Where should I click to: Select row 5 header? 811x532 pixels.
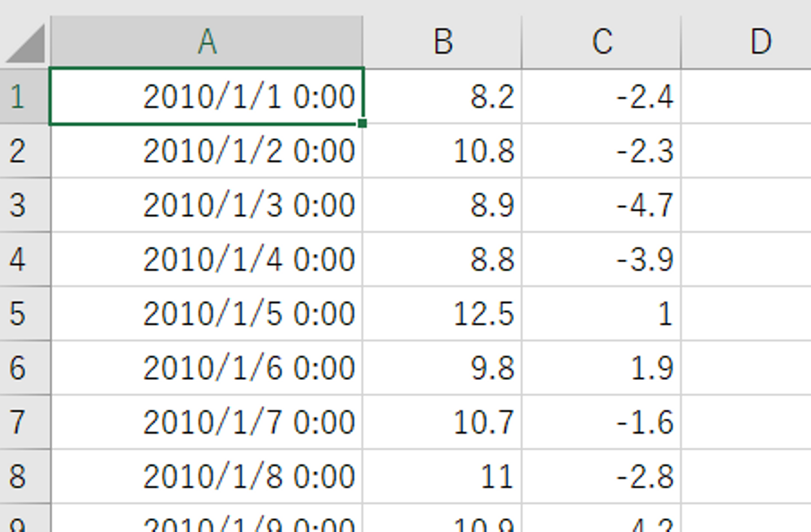click(18, 314)
